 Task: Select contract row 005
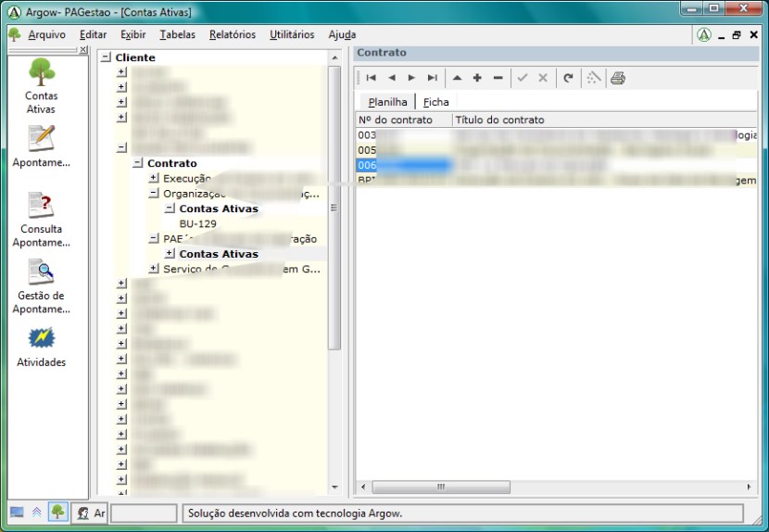pos(557,150)
